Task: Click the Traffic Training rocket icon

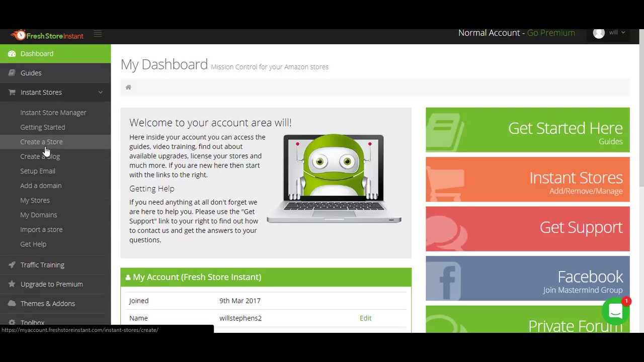Action: coord(12,265)
